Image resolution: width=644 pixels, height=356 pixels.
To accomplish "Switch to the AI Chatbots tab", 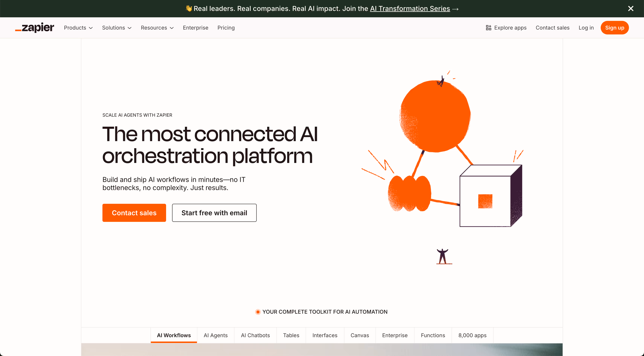I will pos(255,335).
